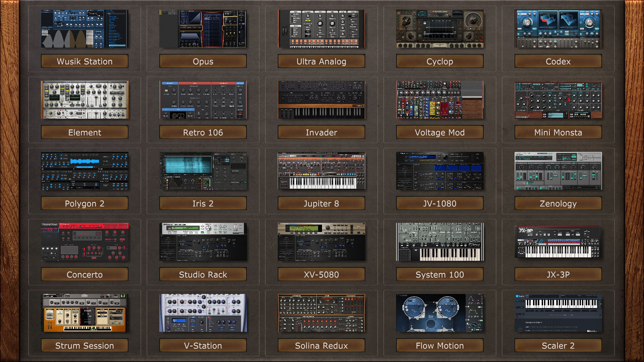Open the V-Station synth thumbnail
Viewport: 644px width, 362px height.
point(203,313)
